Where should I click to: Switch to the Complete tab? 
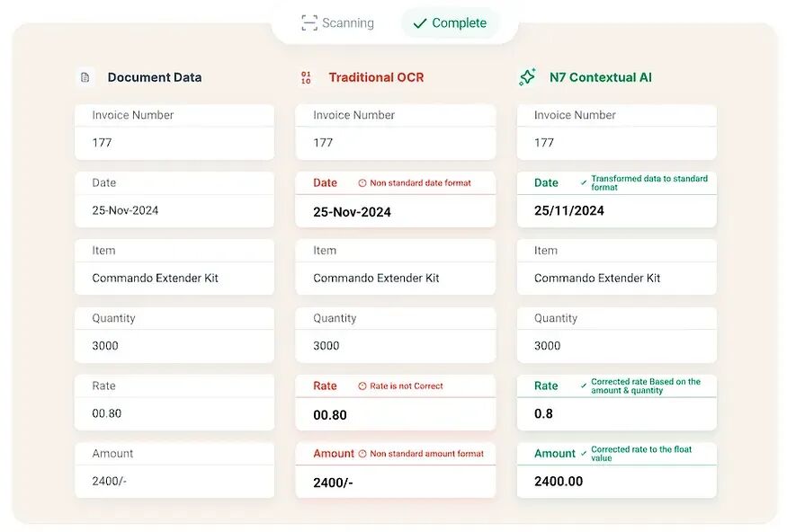tap(449, 23)
